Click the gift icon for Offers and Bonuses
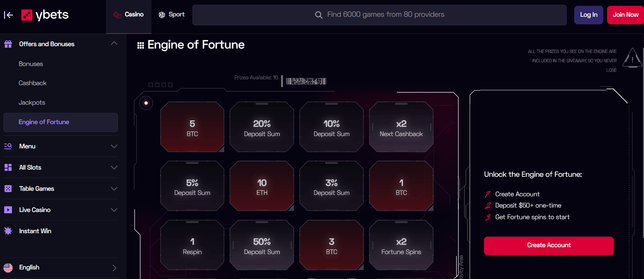The height and width of the screenshot is (279, 644). click(8, 44)
